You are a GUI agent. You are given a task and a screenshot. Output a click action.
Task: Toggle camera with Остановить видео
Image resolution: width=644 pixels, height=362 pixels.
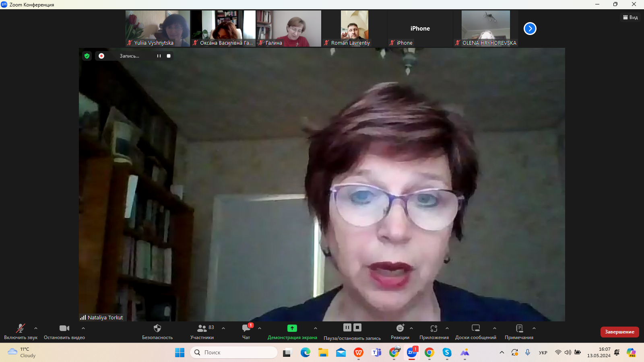coord(64,329)
